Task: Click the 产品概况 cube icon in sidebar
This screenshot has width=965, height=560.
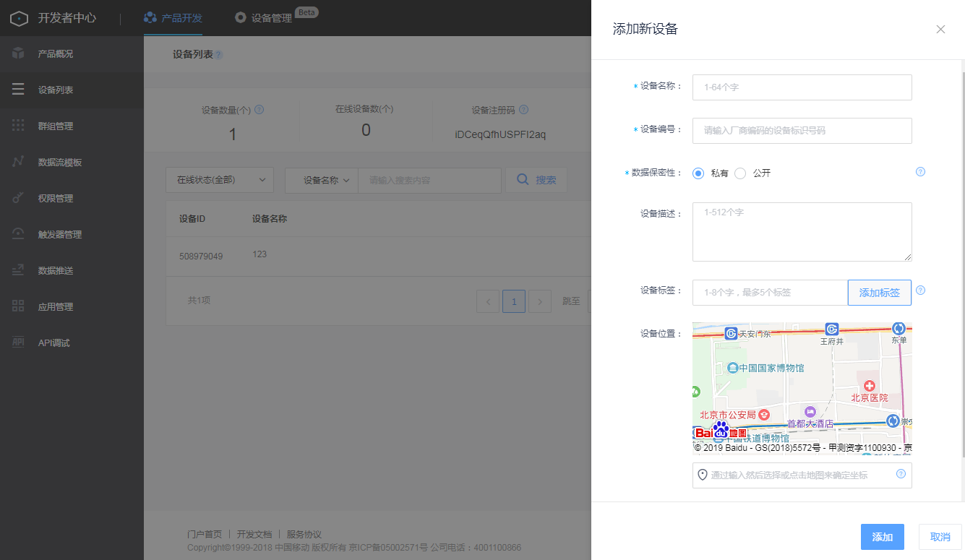Action: pos(18,53)
